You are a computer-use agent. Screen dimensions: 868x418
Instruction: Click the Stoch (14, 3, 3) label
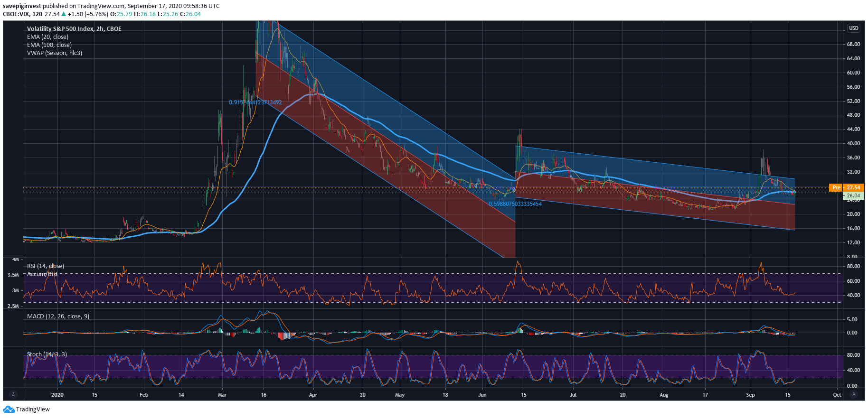coord(47,354)
